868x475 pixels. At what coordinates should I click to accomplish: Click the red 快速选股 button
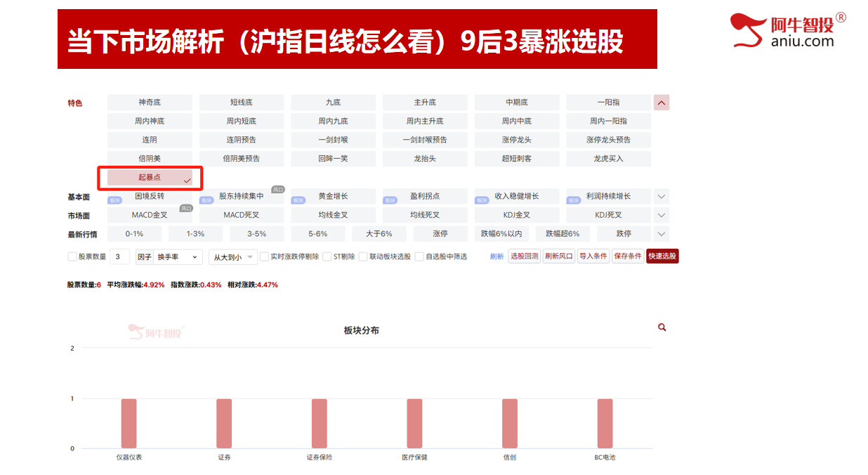(x=662, y=256)
